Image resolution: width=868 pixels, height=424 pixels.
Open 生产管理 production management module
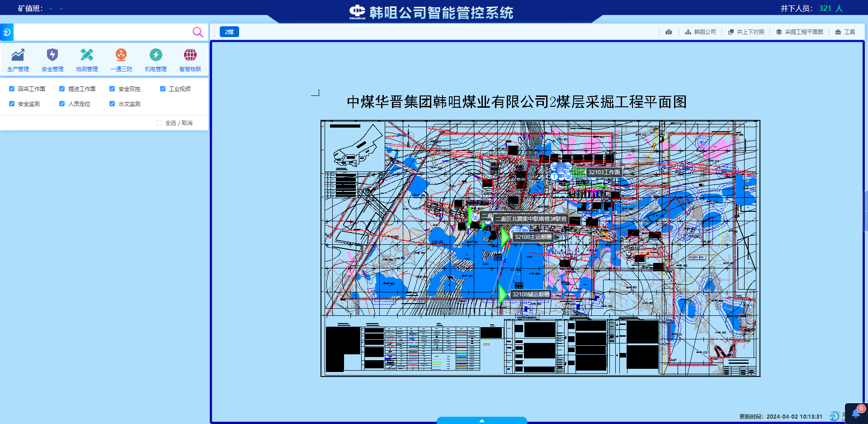(18, 60)
